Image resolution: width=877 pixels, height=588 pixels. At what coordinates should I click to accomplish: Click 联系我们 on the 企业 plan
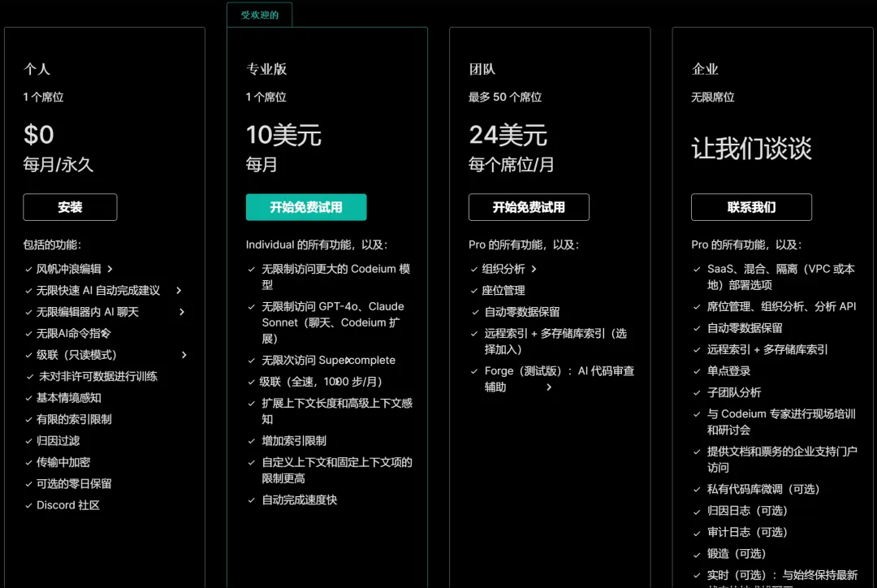tap(751, 207)
